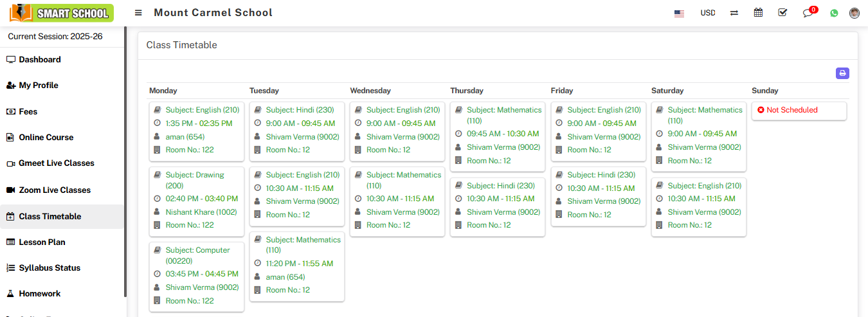The height and width of the screenshot is (317, 868).
Task: Open Online Course section
Action: point(63,138)
